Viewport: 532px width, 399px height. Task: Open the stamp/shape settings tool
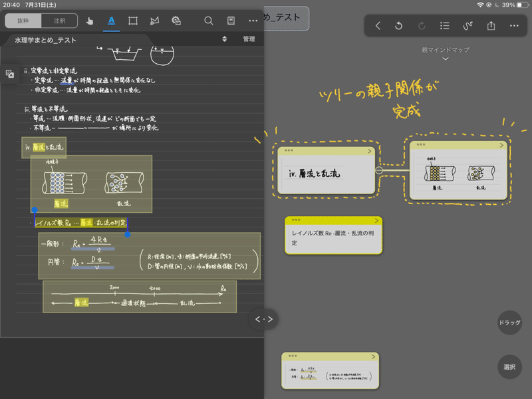pyautogui.click(x=176, y=21)
